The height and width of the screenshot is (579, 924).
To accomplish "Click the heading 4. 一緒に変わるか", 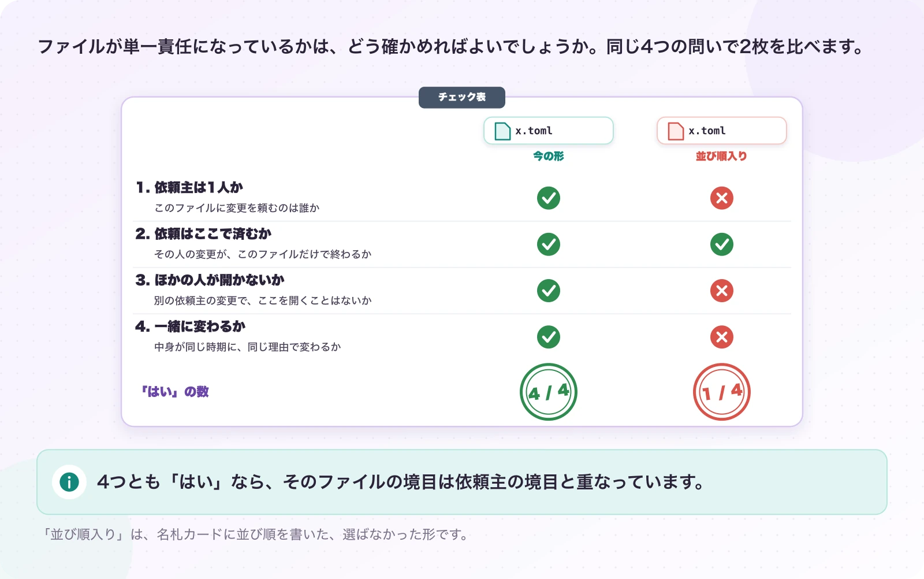I will click(x=191, y=326).
